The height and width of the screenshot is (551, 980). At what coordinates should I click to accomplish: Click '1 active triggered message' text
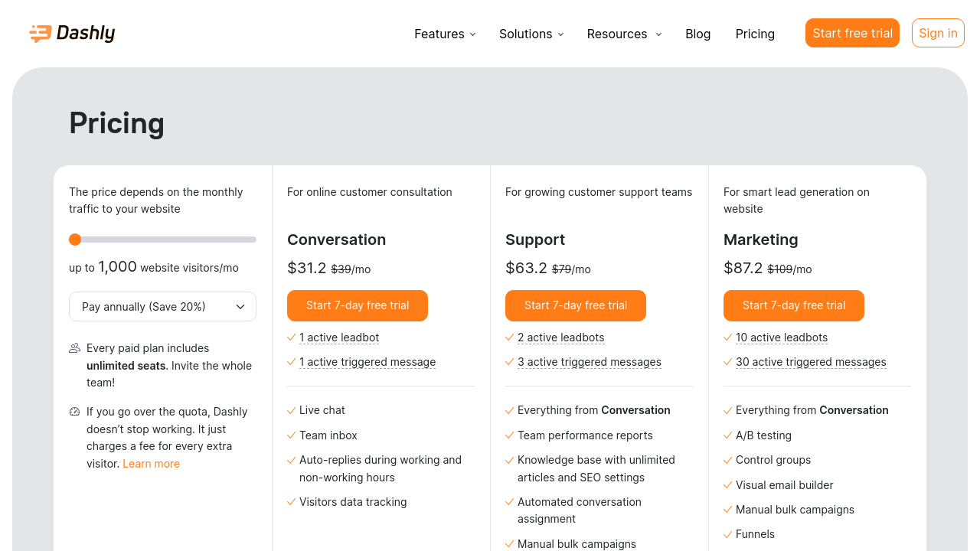tap(367, 362)
